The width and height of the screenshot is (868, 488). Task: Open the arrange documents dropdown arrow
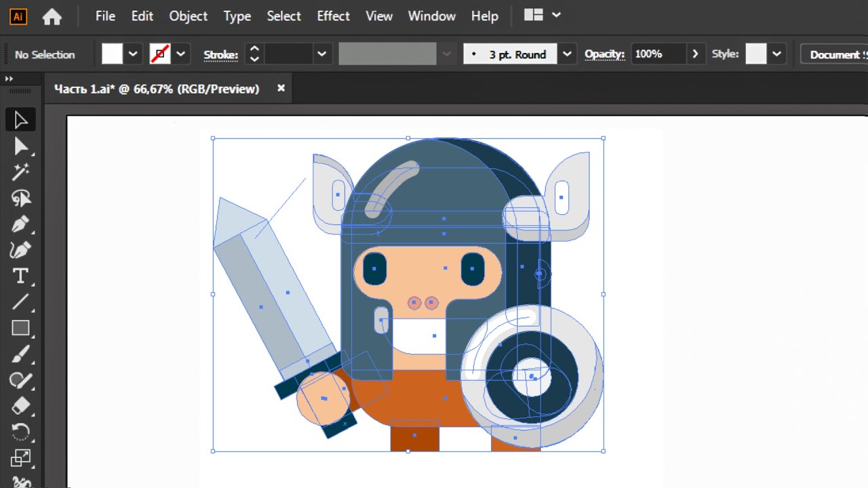click(556, 15)
